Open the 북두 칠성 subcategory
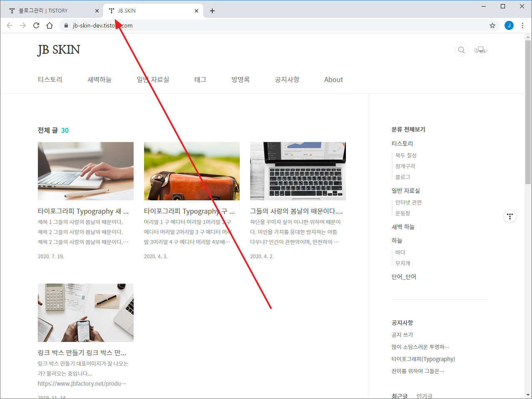Image resolution: width=532 pixels, height=399 pixels. (x=406, y=155)
